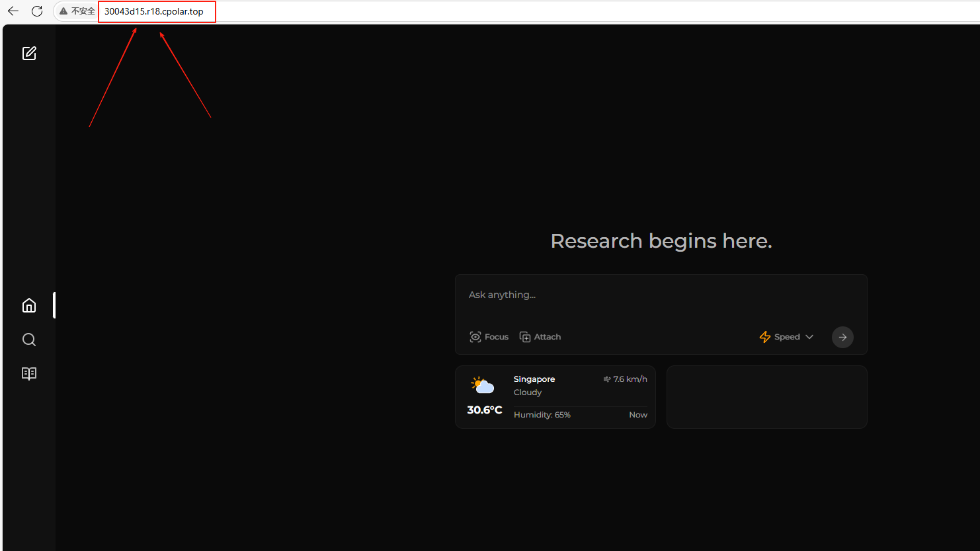Click the send arrow button
This screenshot has height=551, width=980.
pos(842,337)
